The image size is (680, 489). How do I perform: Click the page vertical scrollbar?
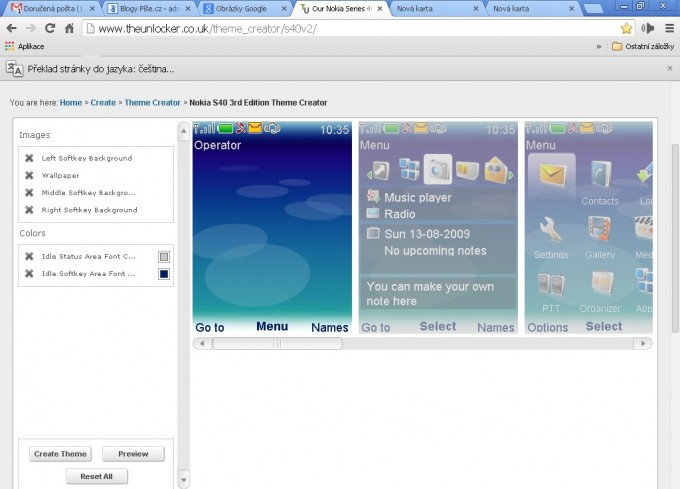(675, 238)
